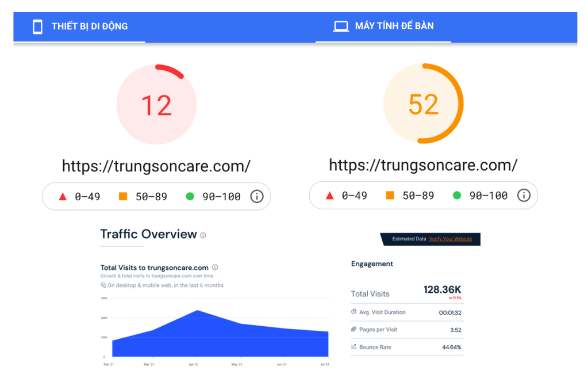Click the mobile score gauge showing 12
Screen dimensions: 588x382
[x=156, y=105]
